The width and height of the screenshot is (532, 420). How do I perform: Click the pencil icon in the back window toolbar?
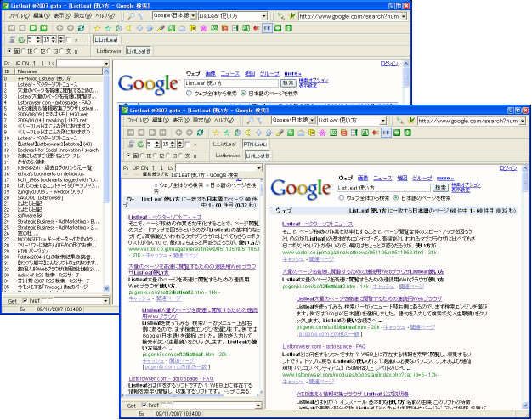[x=161, y=28]
